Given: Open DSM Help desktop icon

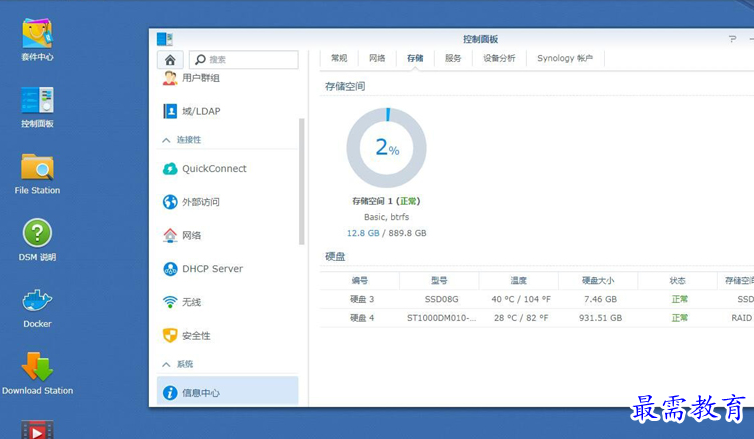Looking at the screenshot, I should [x=37, y=240].
